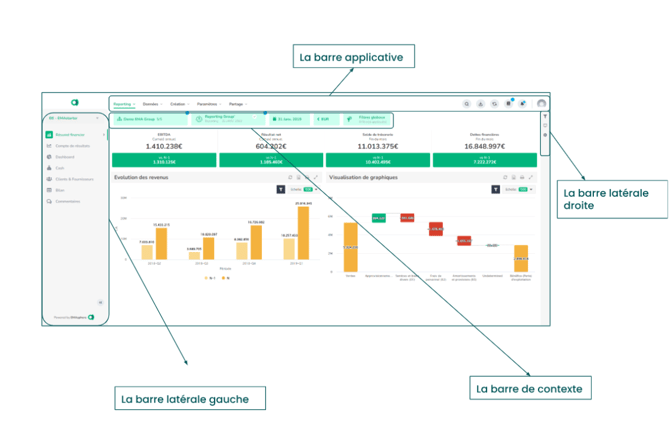Expand Evolution des revenus chart to fullscreen
670x428 pixels.
(x=317, y=177)
